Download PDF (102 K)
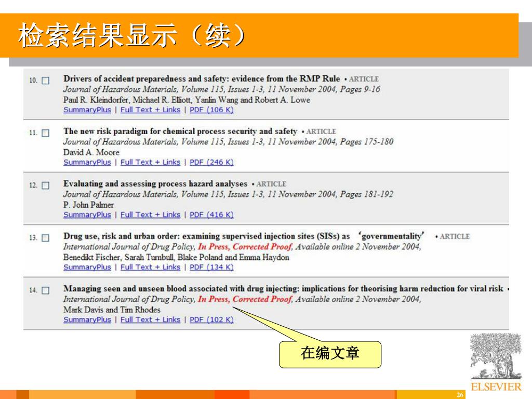The width and height of the screenshot is (532, 399). [211, 320]
